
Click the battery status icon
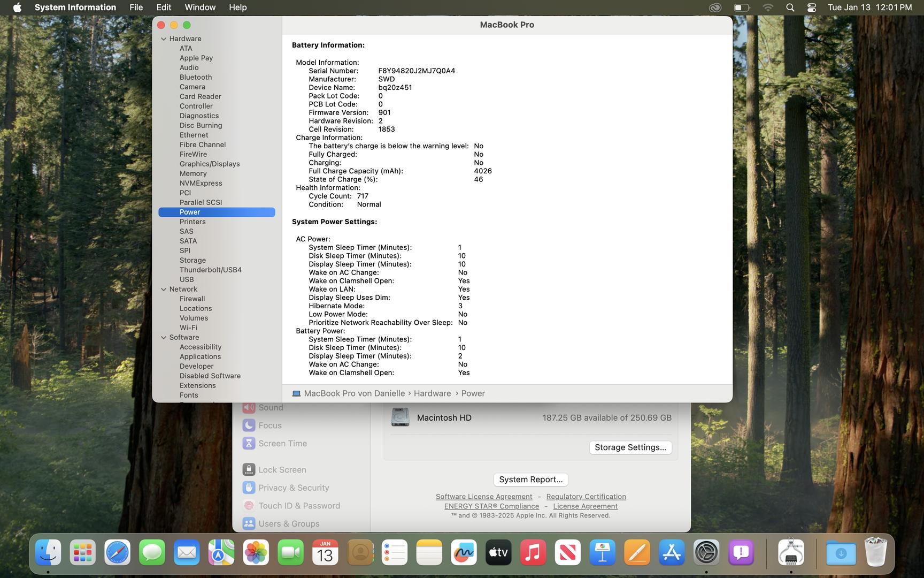[741, 7]
